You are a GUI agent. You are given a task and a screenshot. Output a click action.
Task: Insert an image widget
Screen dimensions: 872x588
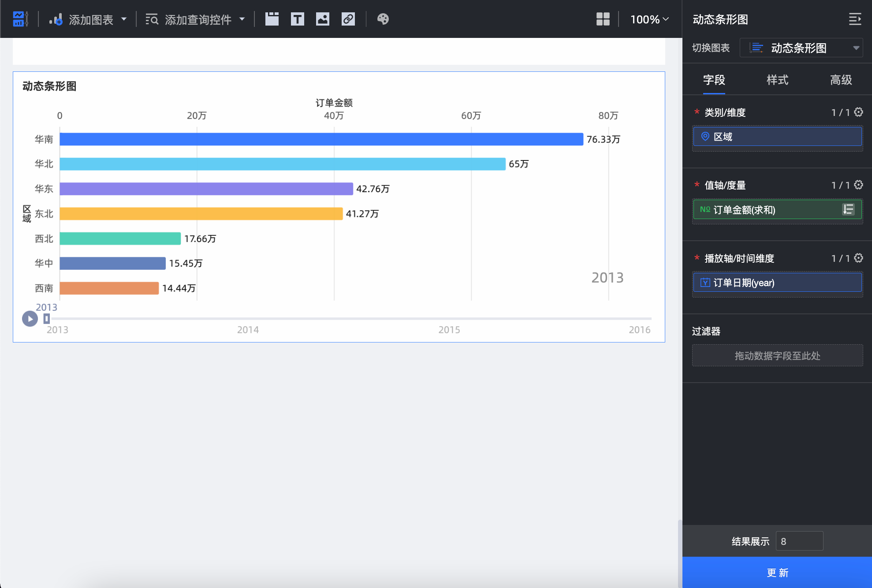pyautogui.click(x=323, y=19)
